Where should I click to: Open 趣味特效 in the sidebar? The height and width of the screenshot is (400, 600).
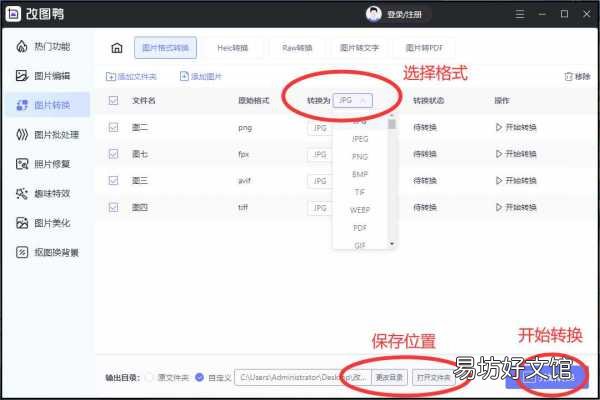43,194
